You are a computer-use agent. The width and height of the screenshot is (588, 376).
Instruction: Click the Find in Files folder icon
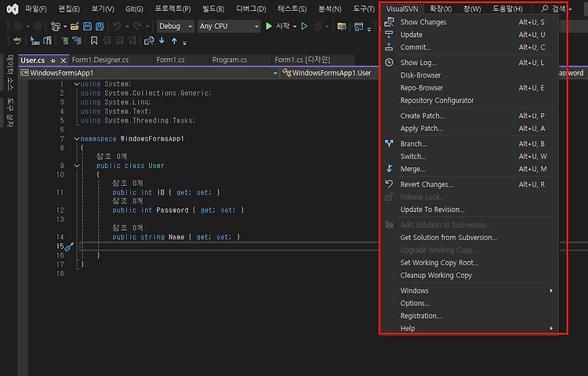[x=342, y=26]
